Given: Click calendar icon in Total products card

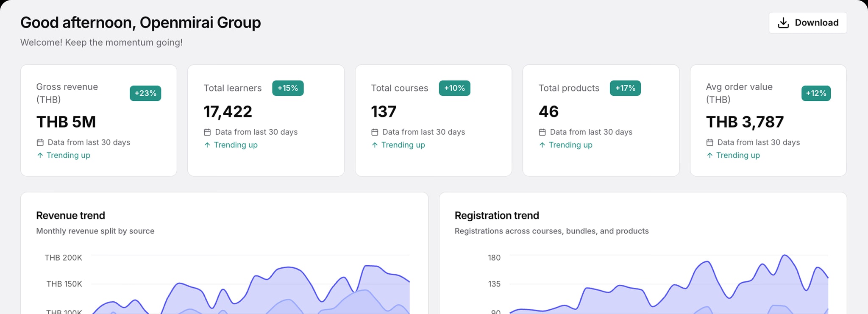Looking at the screenshot, I should click(x=542, y=132).
